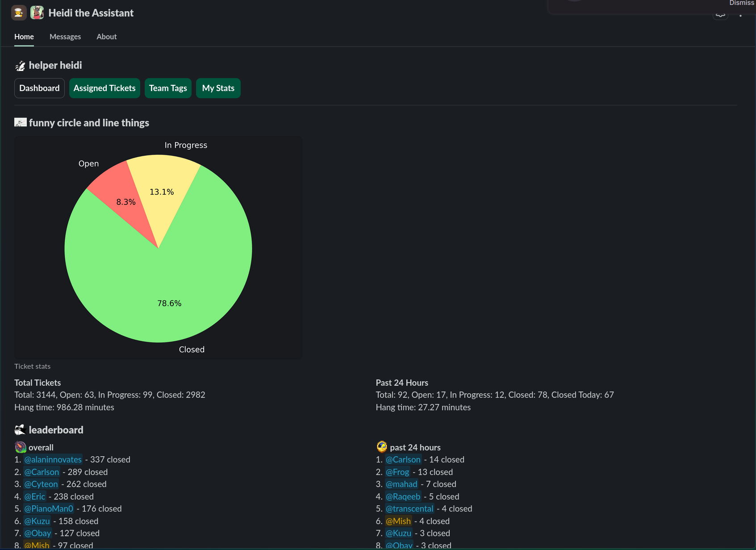Click the emoji beside helper heidi heading
Screen dimensions: 756x550
[x=21, y=66]
